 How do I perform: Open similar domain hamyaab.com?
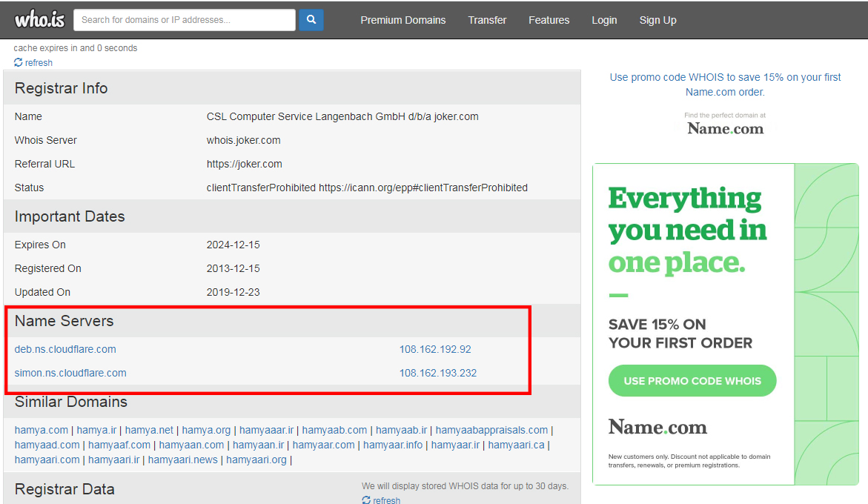(334, 430)
